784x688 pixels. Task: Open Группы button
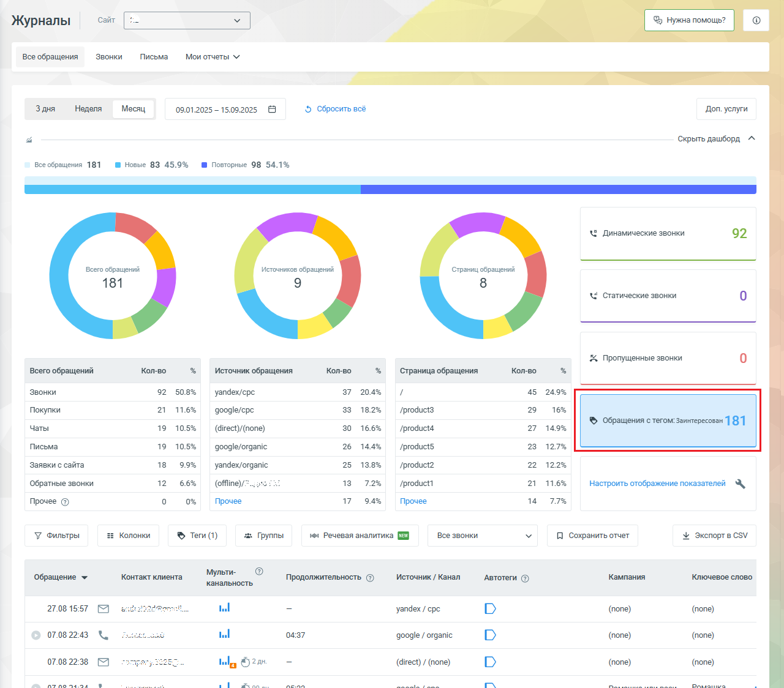pyautogui.click(x=264, y=536)
